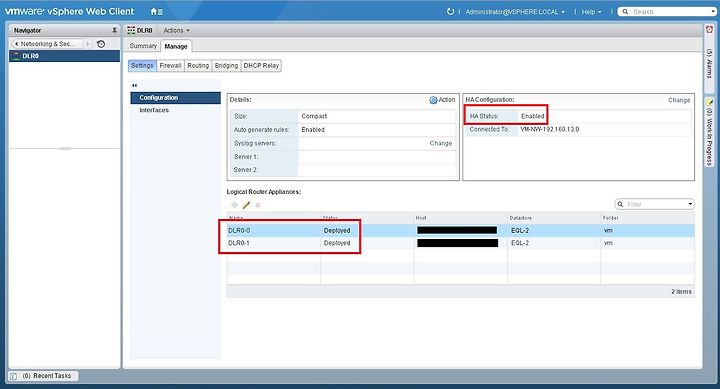
Task: Pin the Navigator panel
Action: pos(114,30)
